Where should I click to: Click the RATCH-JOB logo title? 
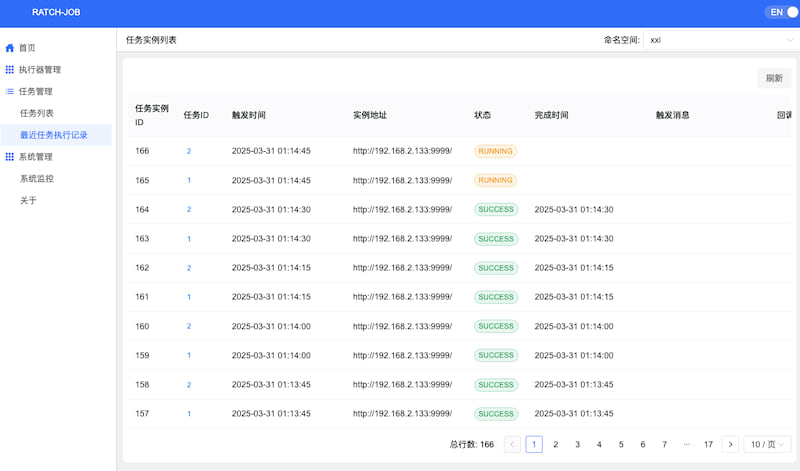pos(56,12)
